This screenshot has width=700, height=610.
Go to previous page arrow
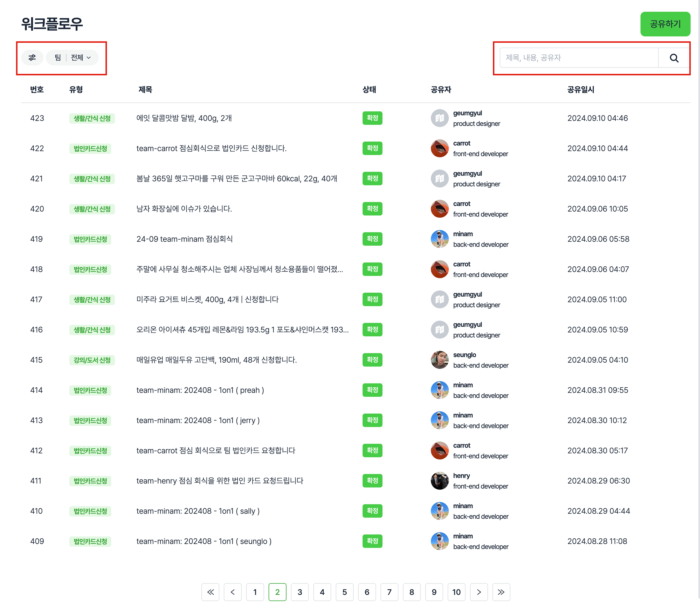(233, 592)
